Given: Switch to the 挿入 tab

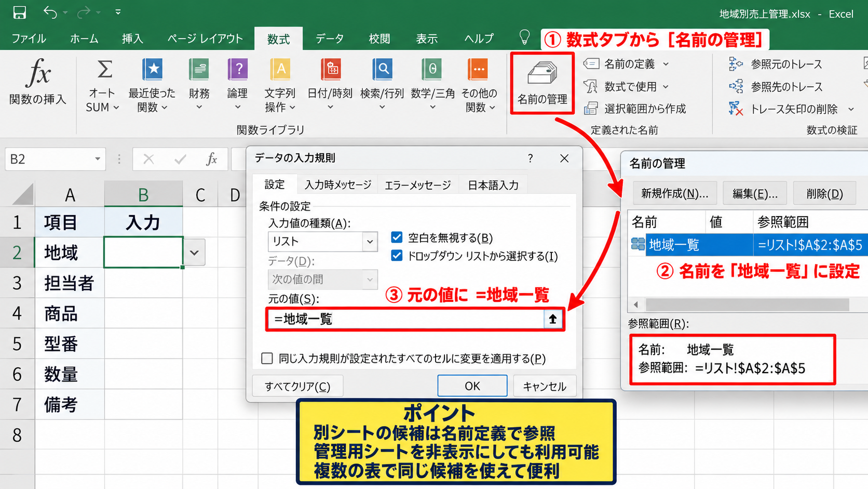Looking at the screenshot, I should point(132,38).
